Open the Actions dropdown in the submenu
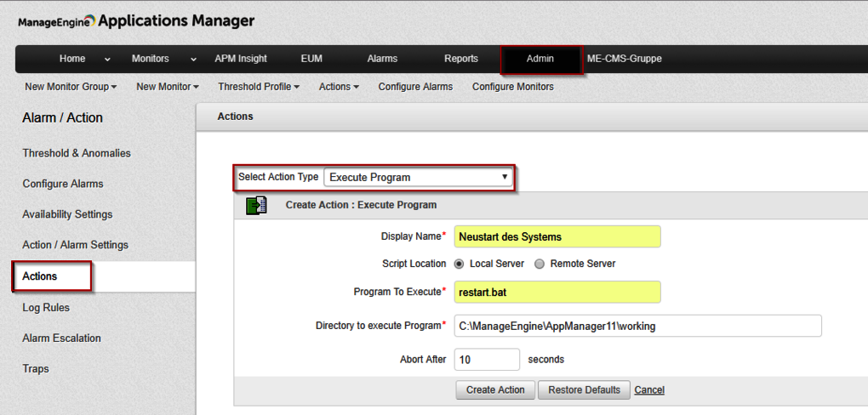 click(339, 87)
